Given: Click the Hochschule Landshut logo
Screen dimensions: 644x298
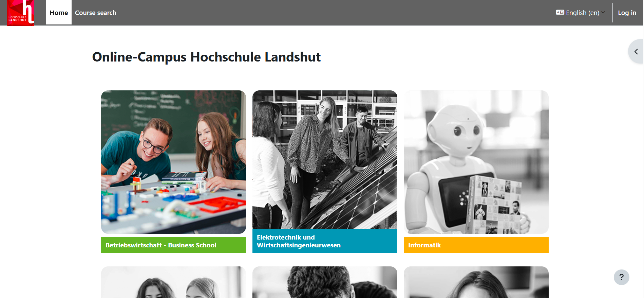Looking at the screenshot, I should click(x=20, y=13).
